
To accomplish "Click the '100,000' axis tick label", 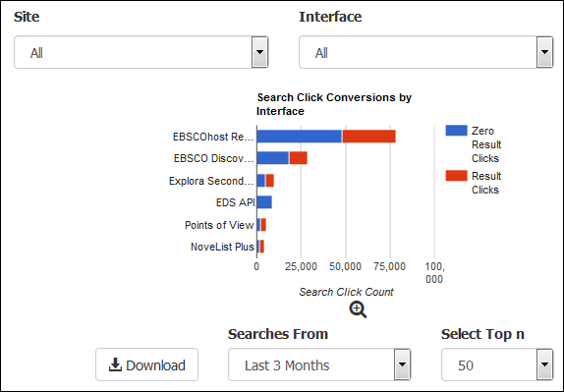I will click(434, 272).
